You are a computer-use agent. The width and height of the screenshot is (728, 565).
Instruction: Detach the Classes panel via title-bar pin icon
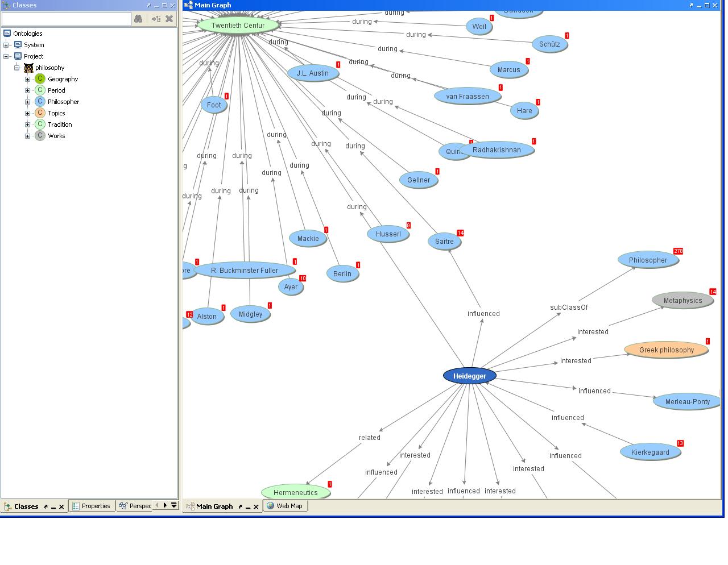pyautogui.click(x=149, y=5)
